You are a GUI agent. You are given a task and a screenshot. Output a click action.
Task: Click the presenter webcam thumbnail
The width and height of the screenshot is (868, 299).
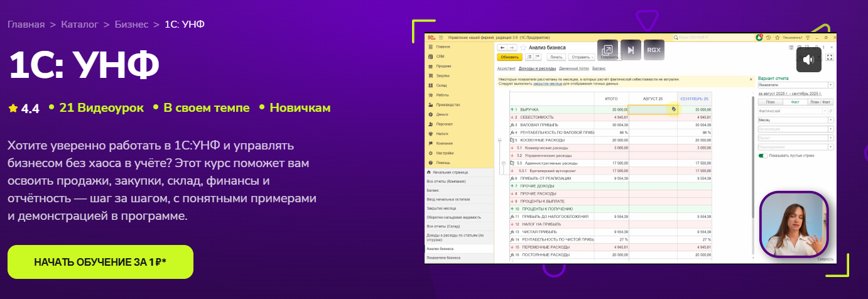(793, 225)
